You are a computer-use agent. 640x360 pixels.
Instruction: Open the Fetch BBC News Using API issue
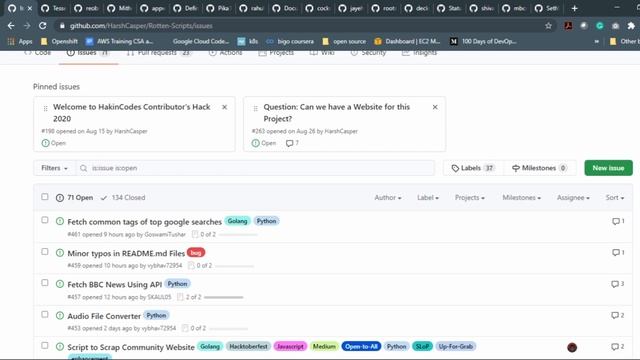pyautogui.click(x=115, y=284)
